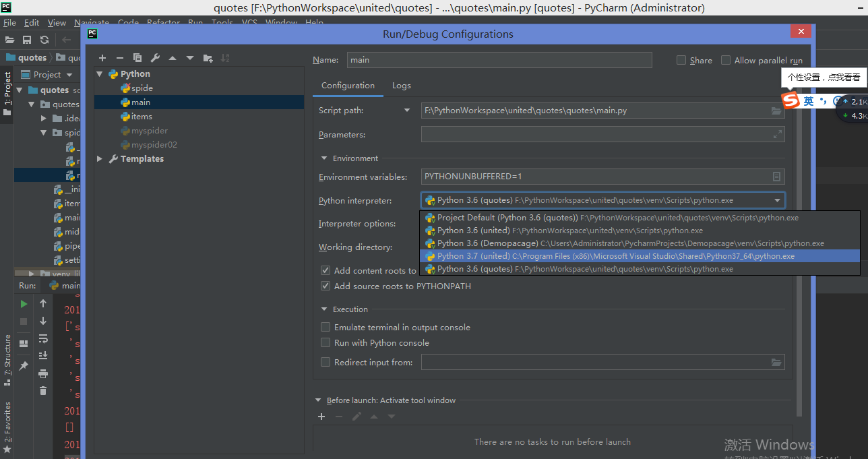
Task: Collapse the Environment section
Action: 324,158
